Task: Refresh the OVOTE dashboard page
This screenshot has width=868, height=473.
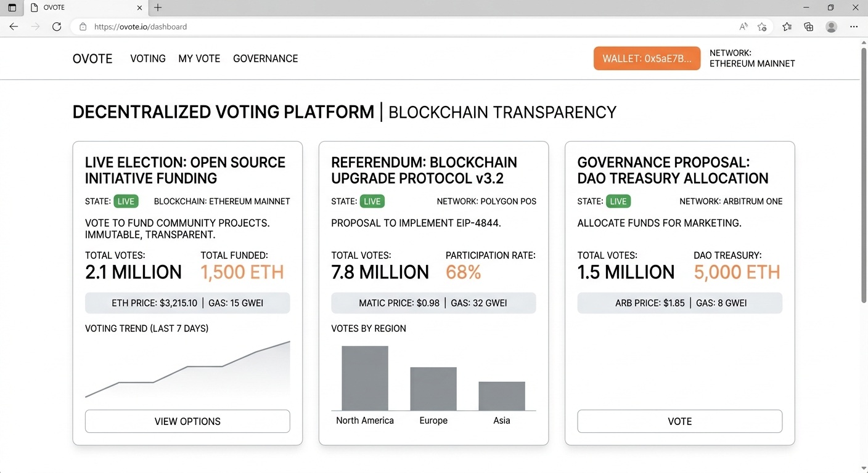Action: point(57,26)
